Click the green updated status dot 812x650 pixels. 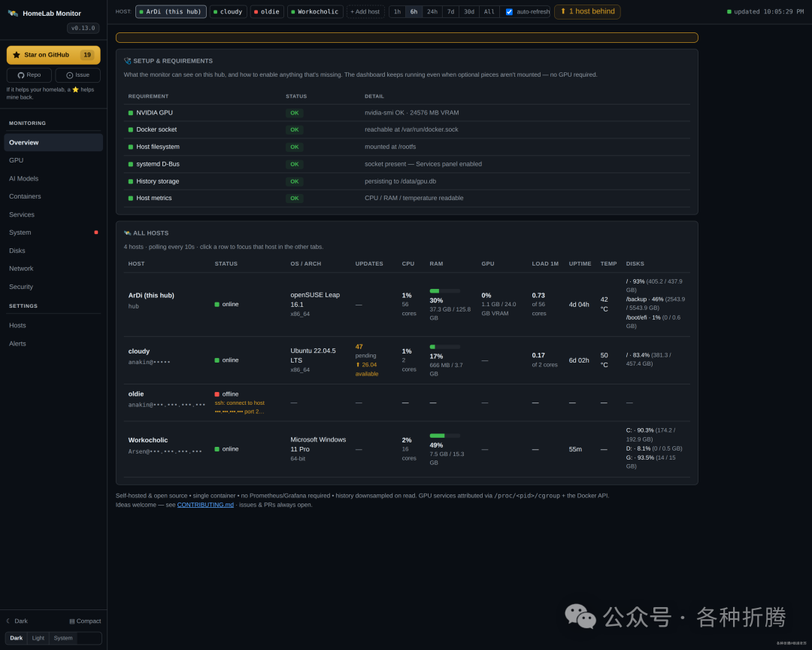(729, 11)
